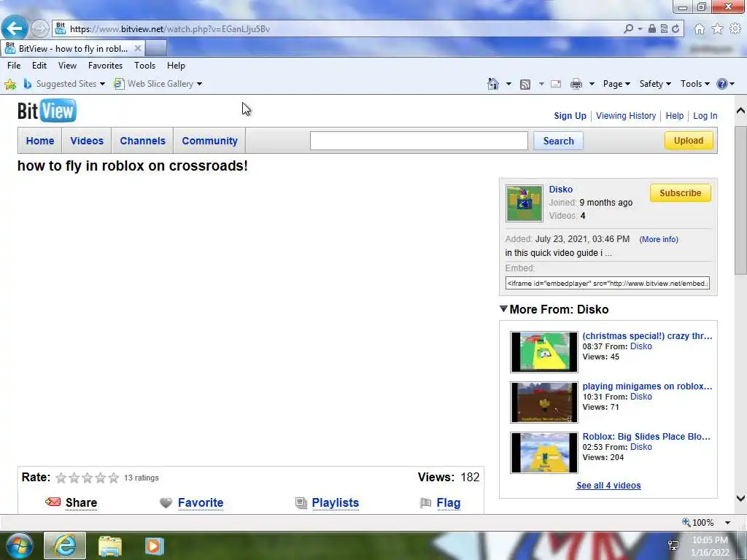The height and width of the screenshot is (560, 747).
Task: Open the View menu
Action: click(67, 65)
